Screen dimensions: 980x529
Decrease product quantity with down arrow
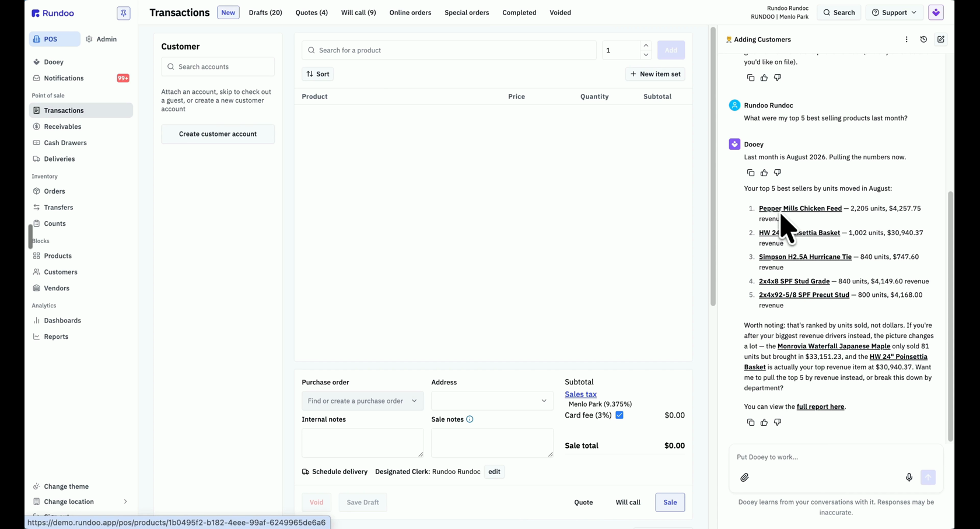tap(646, 55)
